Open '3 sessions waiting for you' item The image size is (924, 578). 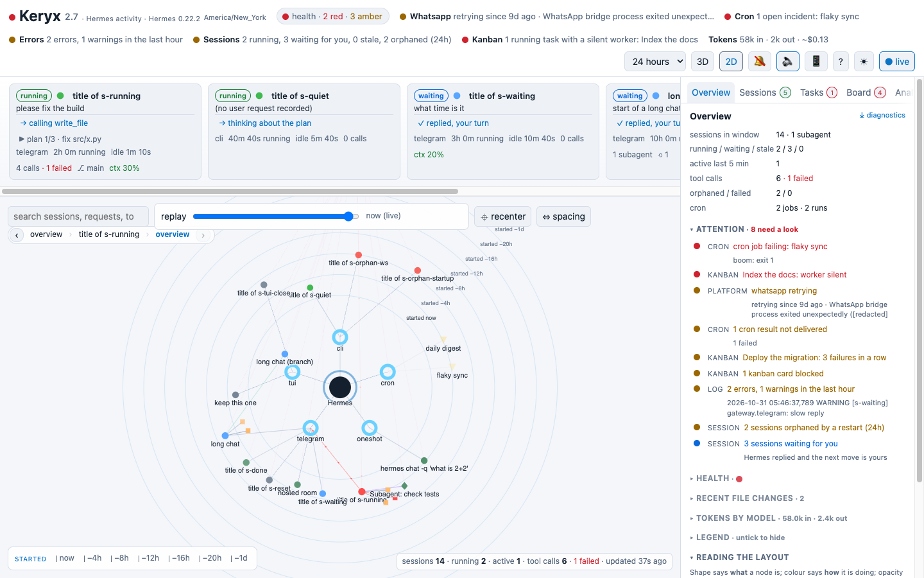click(x=791, y=444)
